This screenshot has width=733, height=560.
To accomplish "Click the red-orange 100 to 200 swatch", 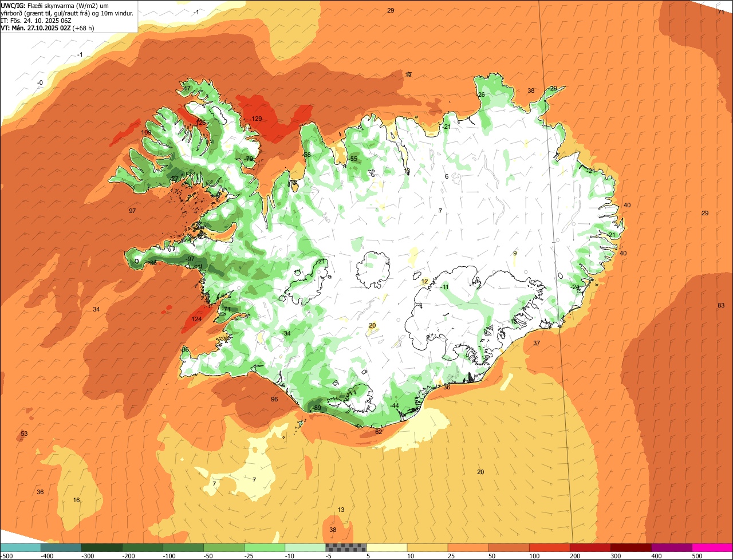I will pos(549,547).
